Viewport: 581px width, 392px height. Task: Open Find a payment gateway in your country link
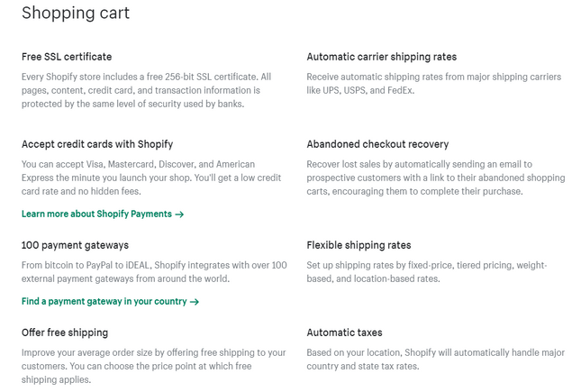(x=104, y=302)
